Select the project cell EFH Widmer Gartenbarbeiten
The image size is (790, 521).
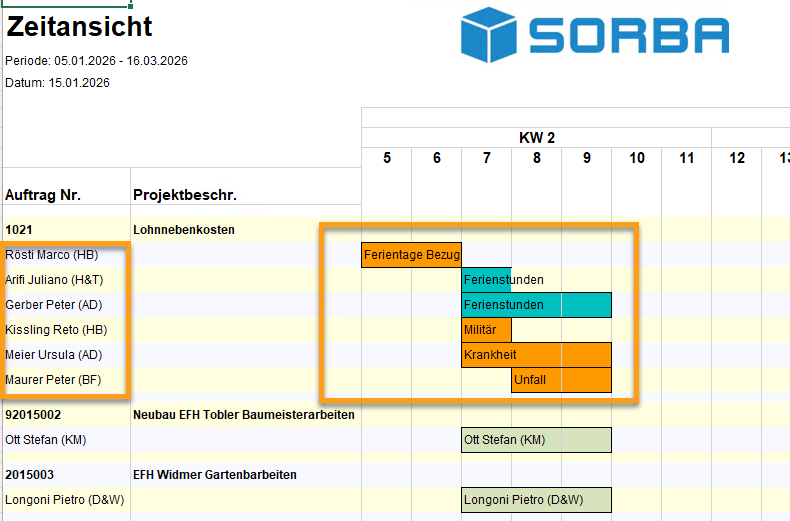(214, 475)
